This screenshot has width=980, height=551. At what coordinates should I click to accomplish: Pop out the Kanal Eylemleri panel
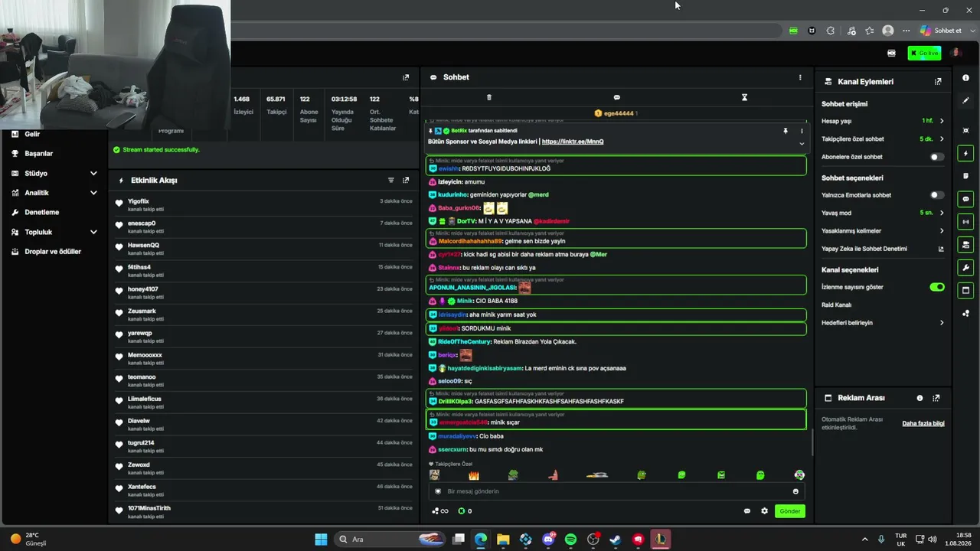938,81
